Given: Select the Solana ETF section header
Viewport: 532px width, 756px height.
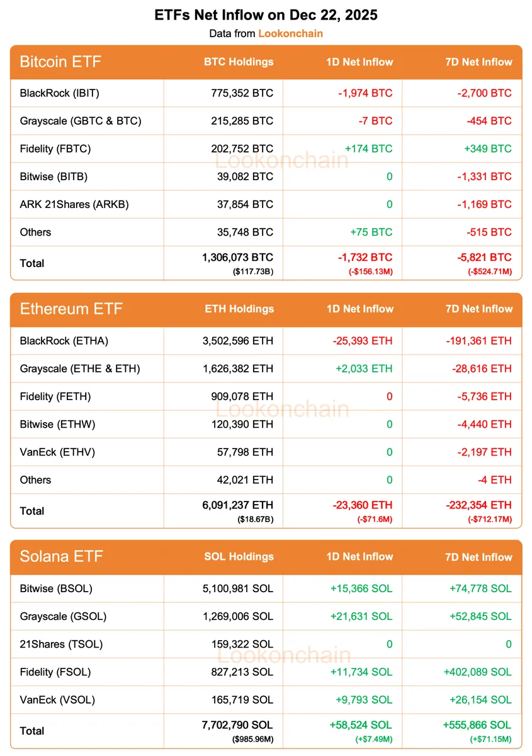Looking at the screenshot, I should pyautogui.click(x=61, y=557).
